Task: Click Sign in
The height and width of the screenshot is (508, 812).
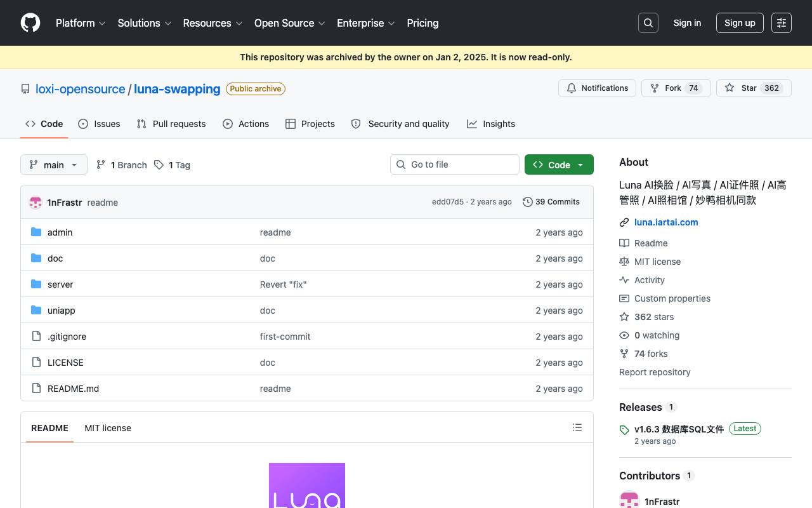Action: (687, 23)
